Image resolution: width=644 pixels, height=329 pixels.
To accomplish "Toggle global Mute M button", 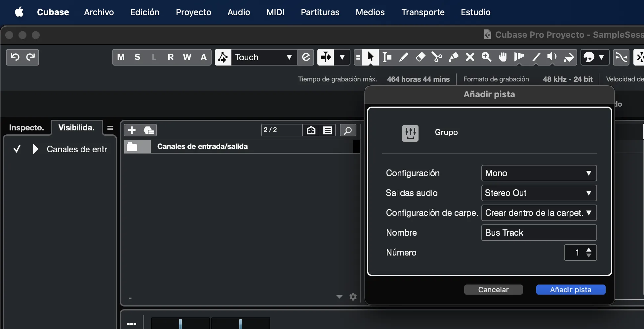I will [121, 57].
